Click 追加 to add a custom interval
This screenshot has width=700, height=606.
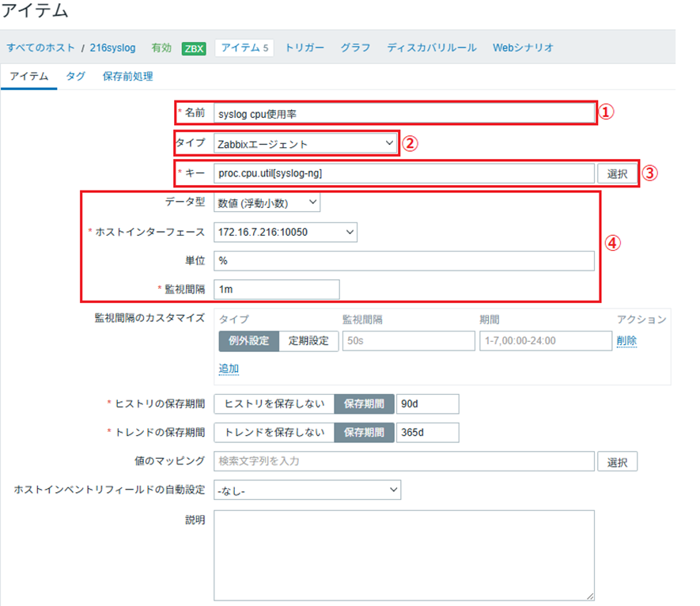tap(229, 369)
